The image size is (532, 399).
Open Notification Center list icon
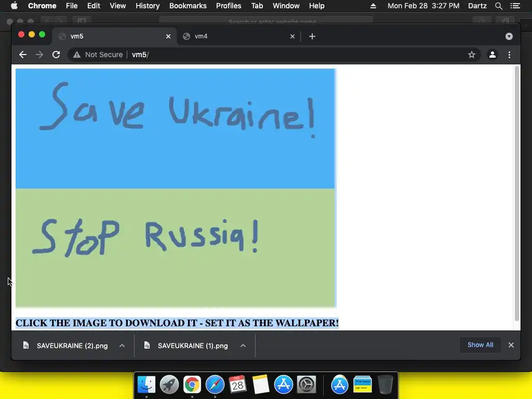tap(515, 6)
